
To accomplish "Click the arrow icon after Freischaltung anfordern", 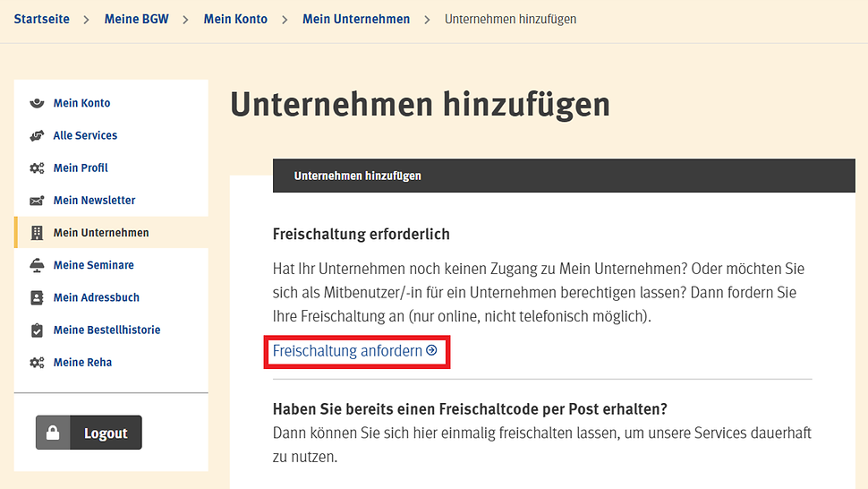I will [x=432, y=350].
